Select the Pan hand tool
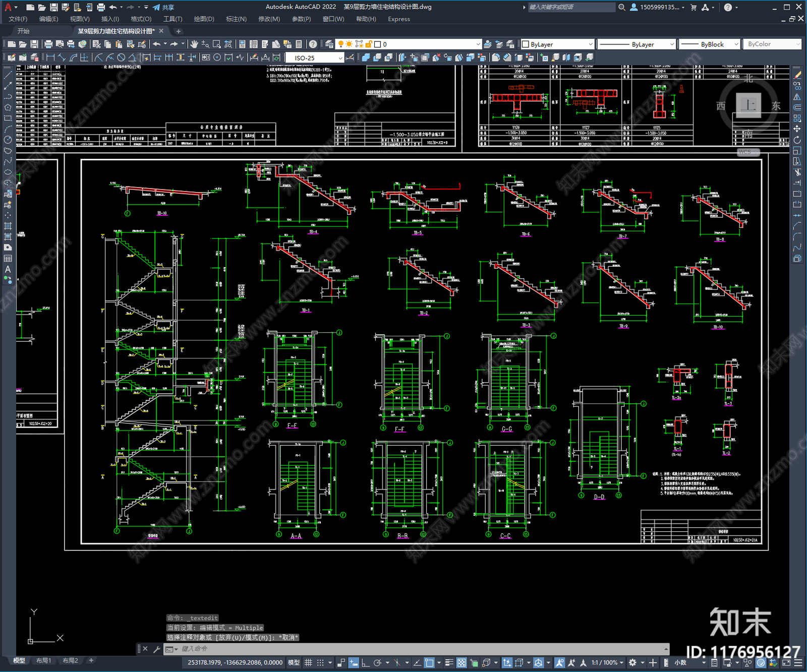Screen dimensions: 807x672 click(x=194, y=44)
